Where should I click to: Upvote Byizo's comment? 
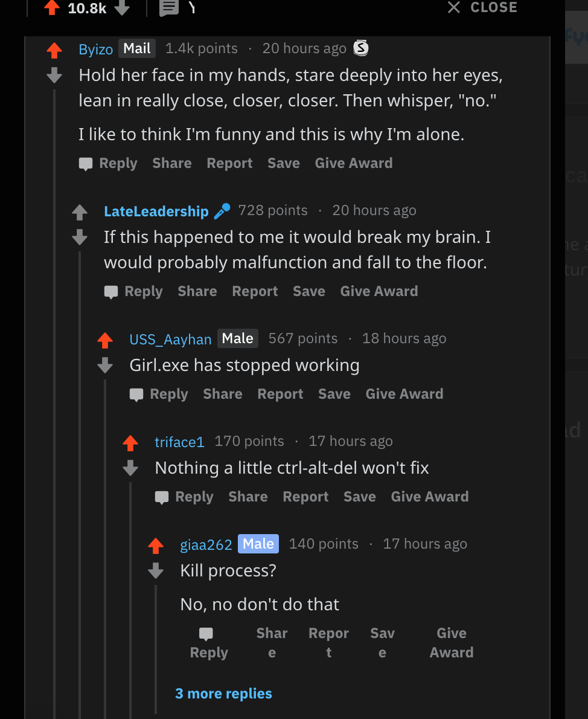(54, 50)
